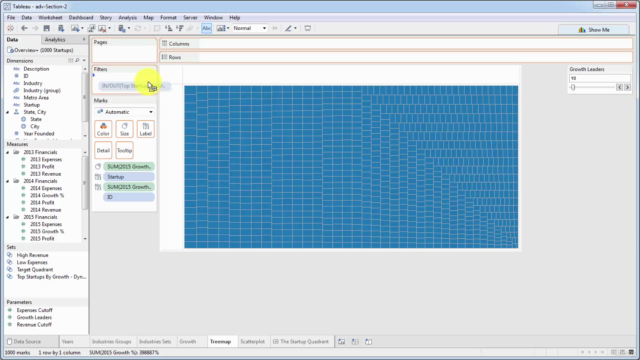Click the new story tab icon
The height and width of the screenshot is (360, 640).
click(x=369, y=342)
